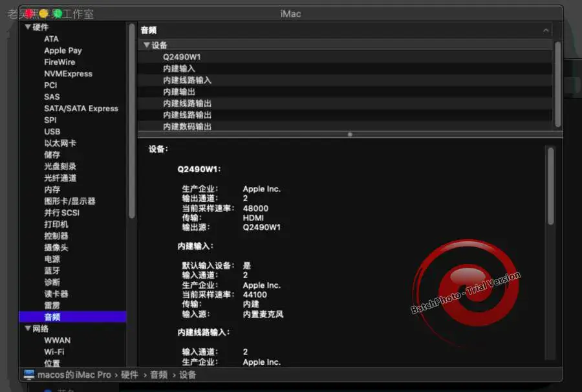Select the 内建线路输入 device row

(x=345, y=80)
